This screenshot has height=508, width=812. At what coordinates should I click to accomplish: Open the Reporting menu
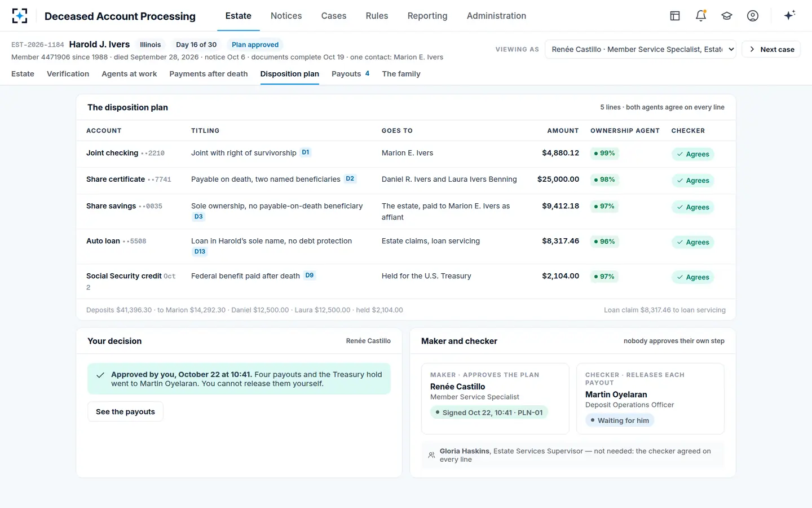click(x=427, y=16)
